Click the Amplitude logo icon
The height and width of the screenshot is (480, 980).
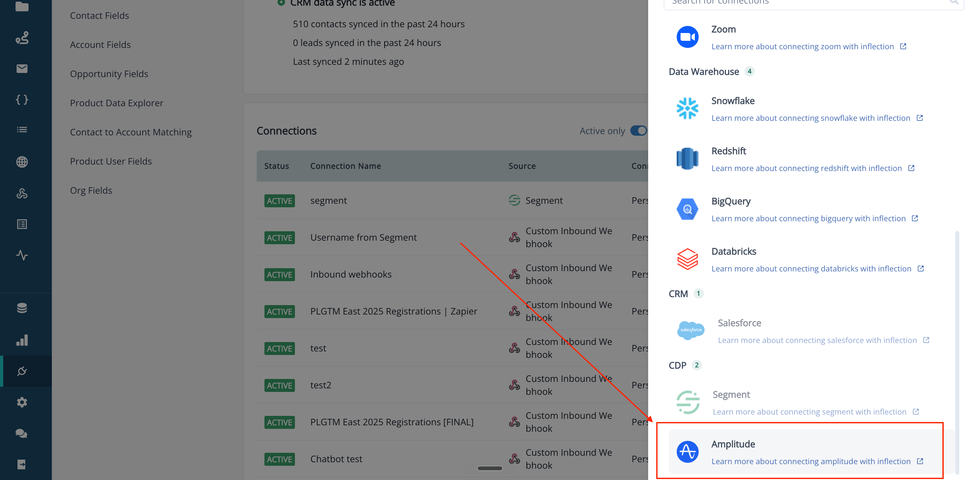687,452
